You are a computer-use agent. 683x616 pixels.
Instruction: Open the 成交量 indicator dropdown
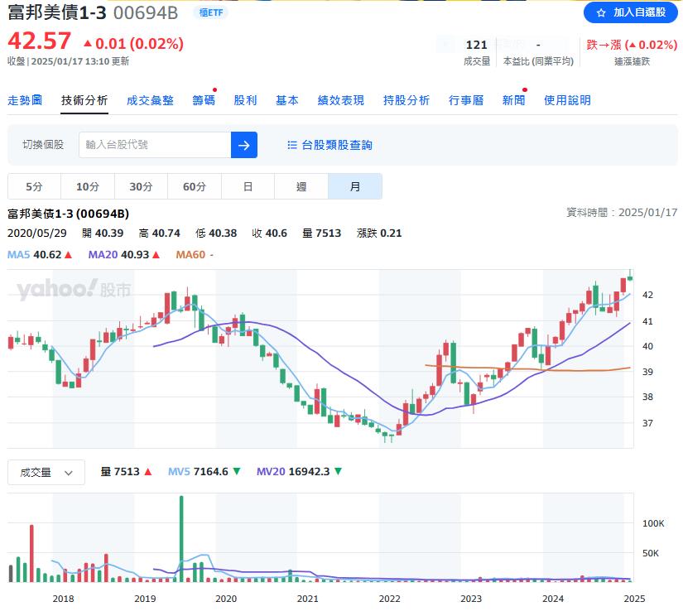[x=46, y=472]
